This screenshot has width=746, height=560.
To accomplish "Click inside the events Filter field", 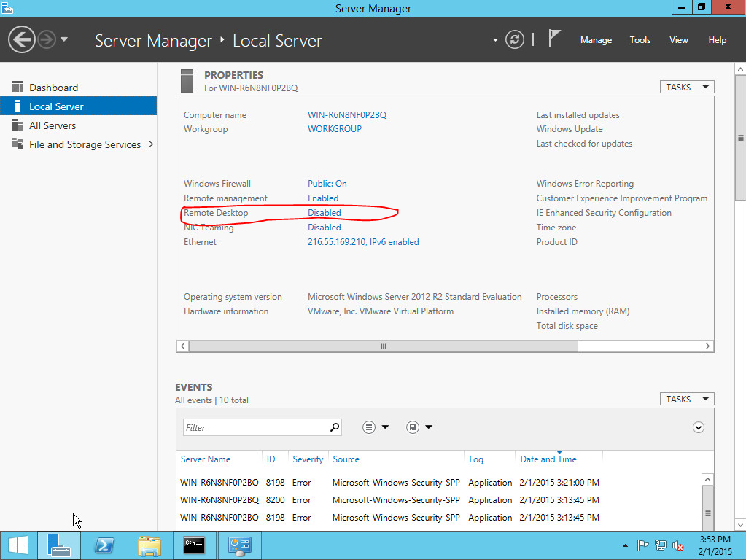I will (255, 427).
